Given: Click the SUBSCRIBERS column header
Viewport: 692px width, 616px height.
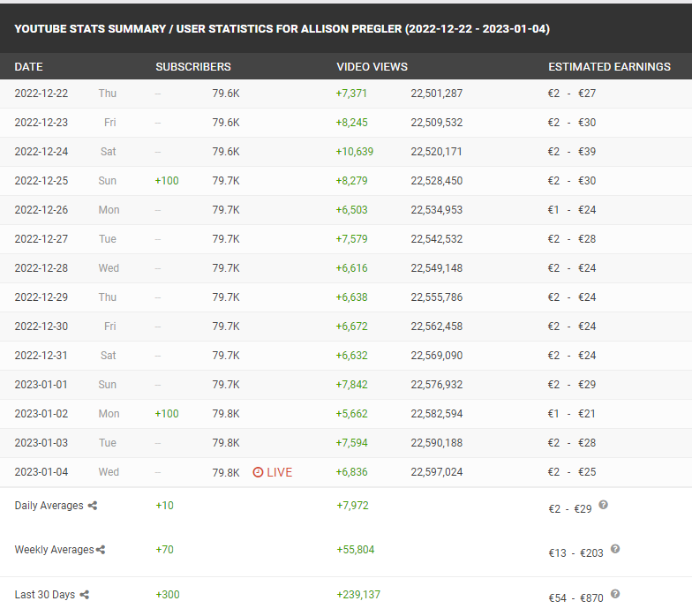Looking at the screenshot, I should click(x=193, y=67).
